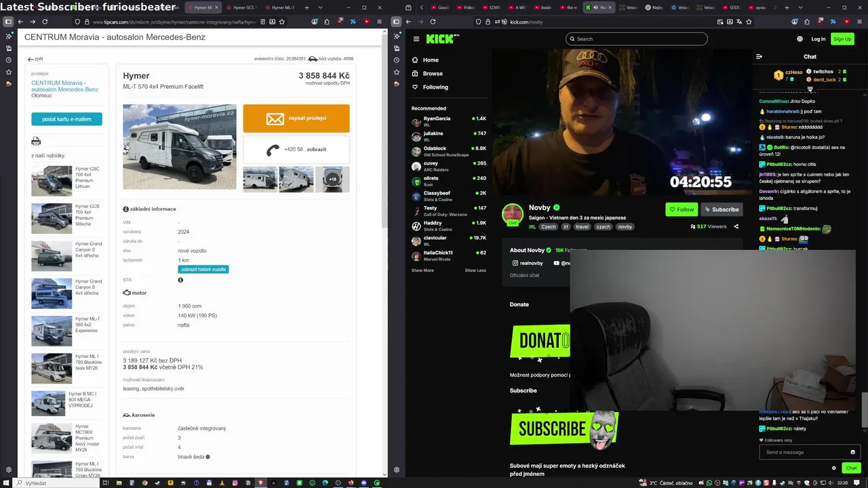Click the green 'Chat' send button
The width and height of the screenshot is (868, 488).
(851, 468)
